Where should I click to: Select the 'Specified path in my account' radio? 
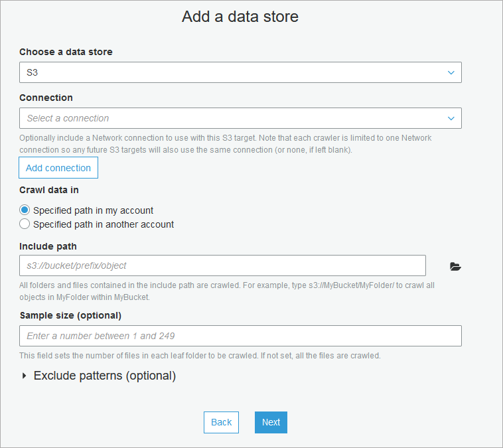(x=25, y=210)
